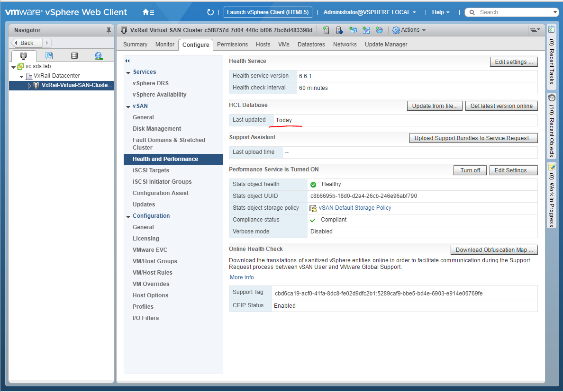Image resolution: width=563 pixels, height=392 pixels.
Task: Collapse the Configuration section
Action: pyautogui.click(x=128, y=217)
